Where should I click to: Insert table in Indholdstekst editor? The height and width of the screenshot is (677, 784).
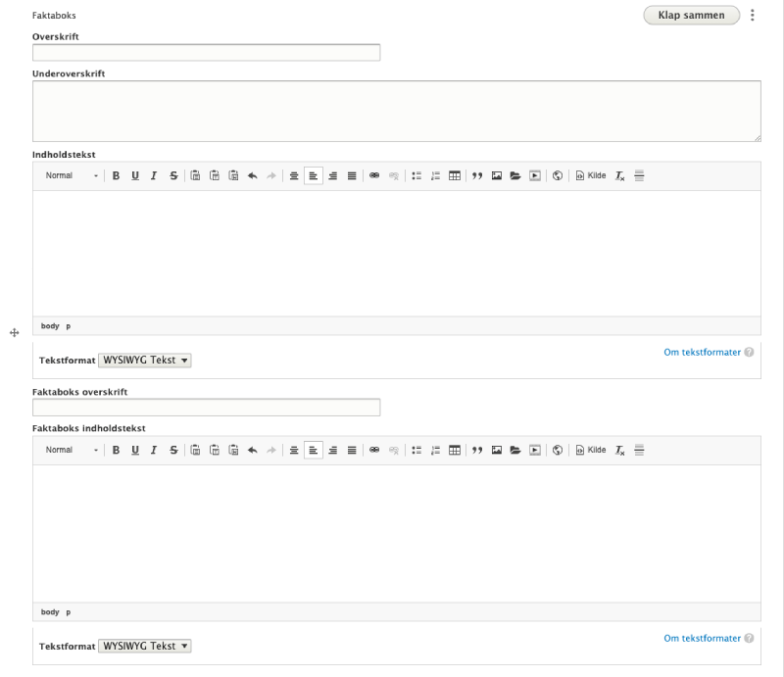tap(455, 176)
